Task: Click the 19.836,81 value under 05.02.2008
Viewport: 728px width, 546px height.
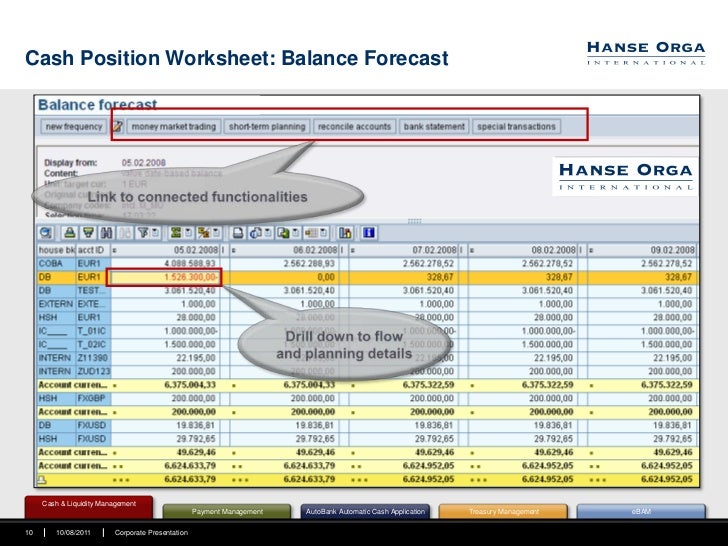Action: click(x=195, y=425)
